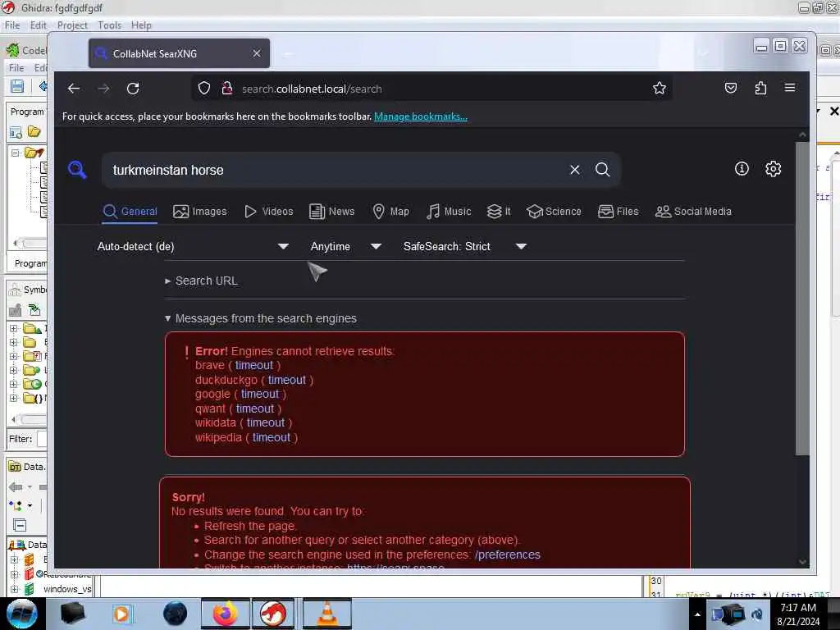The image size is (840, 630).
Task: Switch to the Files search tab
Action: pos(619,212)
